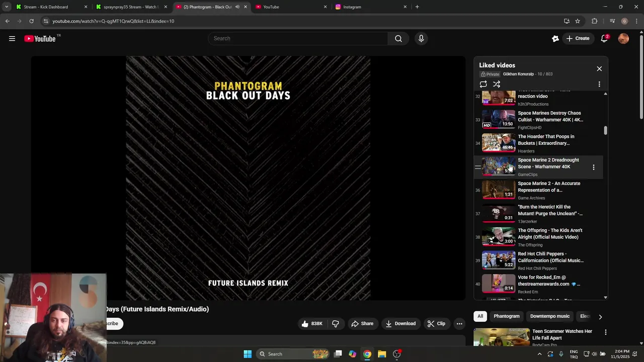Viewport: 644px width, 362px height.
Task: Open options for Space Marine 2 Dreadnought video
Action: 594,167
